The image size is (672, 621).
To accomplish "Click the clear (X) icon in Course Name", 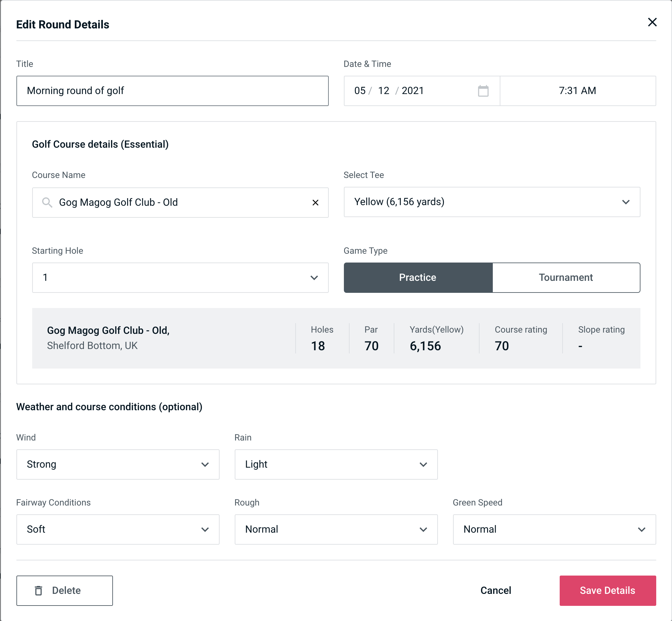I will point(316,203).
